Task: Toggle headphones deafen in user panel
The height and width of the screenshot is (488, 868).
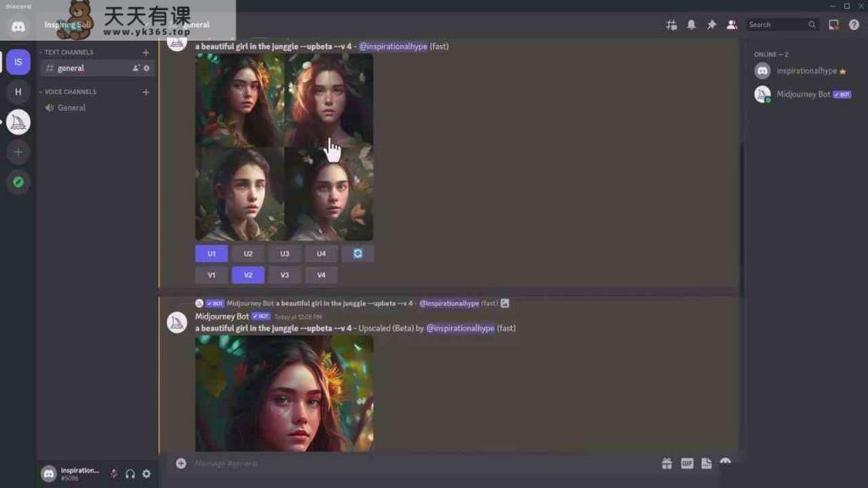Action: (130, 474)
